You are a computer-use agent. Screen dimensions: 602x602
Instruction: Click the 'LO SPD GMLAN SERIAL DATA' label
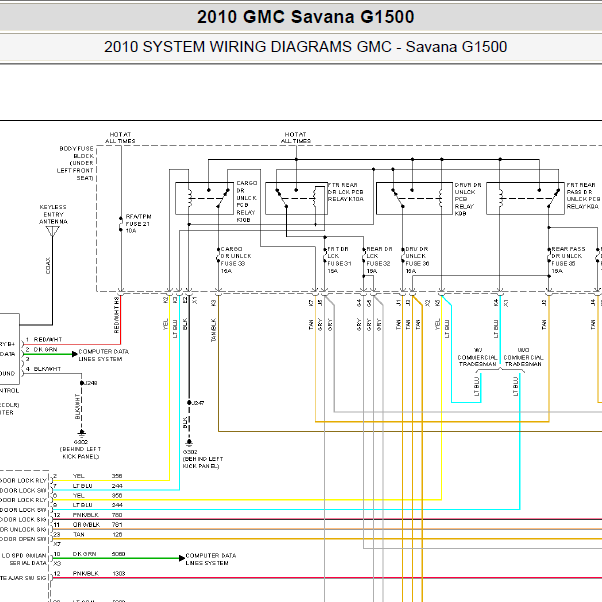[24, 559]
